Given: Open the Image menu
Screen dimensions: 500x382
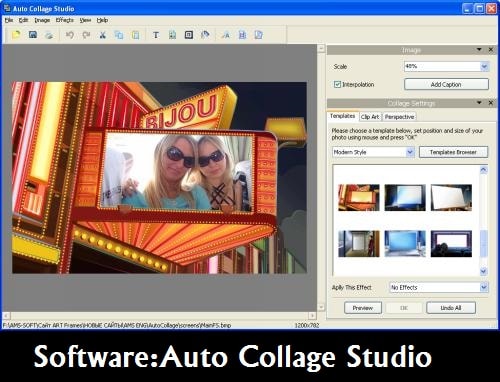Looking at the screenshot, I should pos(42,20).
